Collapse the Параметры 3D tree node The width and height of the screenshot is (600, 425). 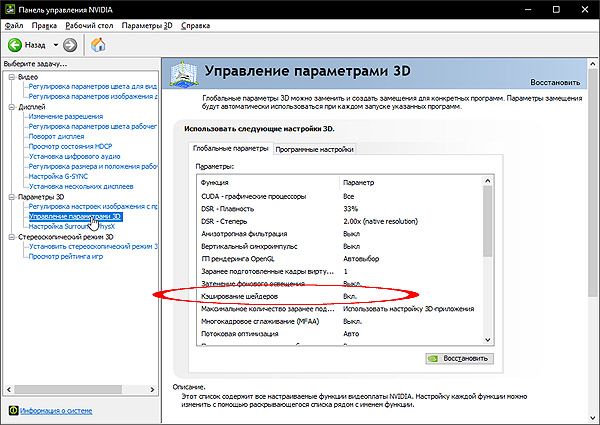pyautogui.click(x=11, y=197)
